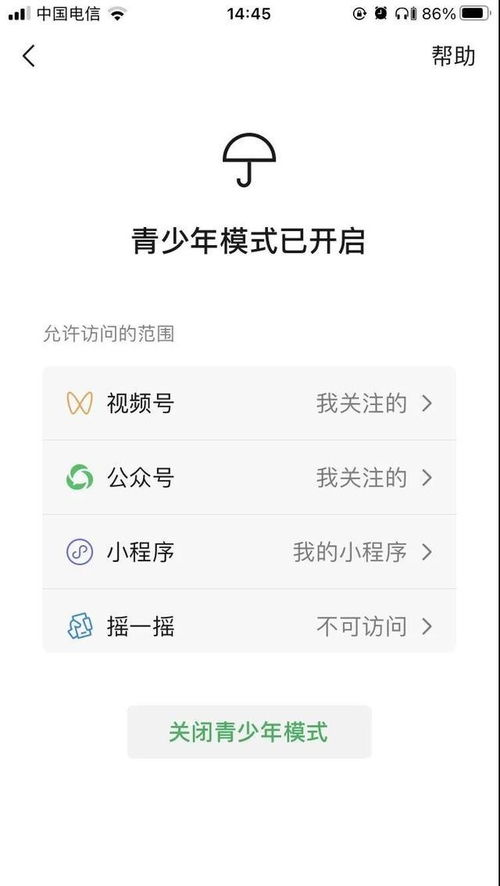Expand the 视频号 chevron arrow
The image size is (500, 886).
point(427,403)
